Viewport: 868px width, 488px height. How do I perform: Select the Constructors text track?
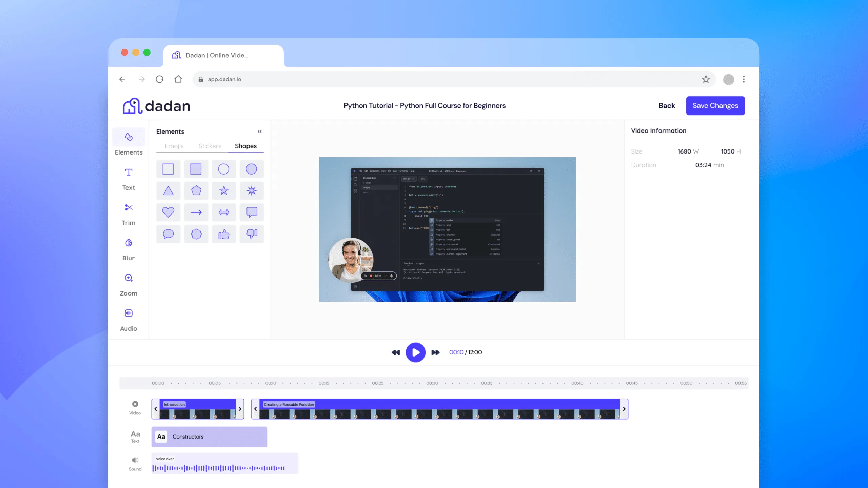[209, 436]
